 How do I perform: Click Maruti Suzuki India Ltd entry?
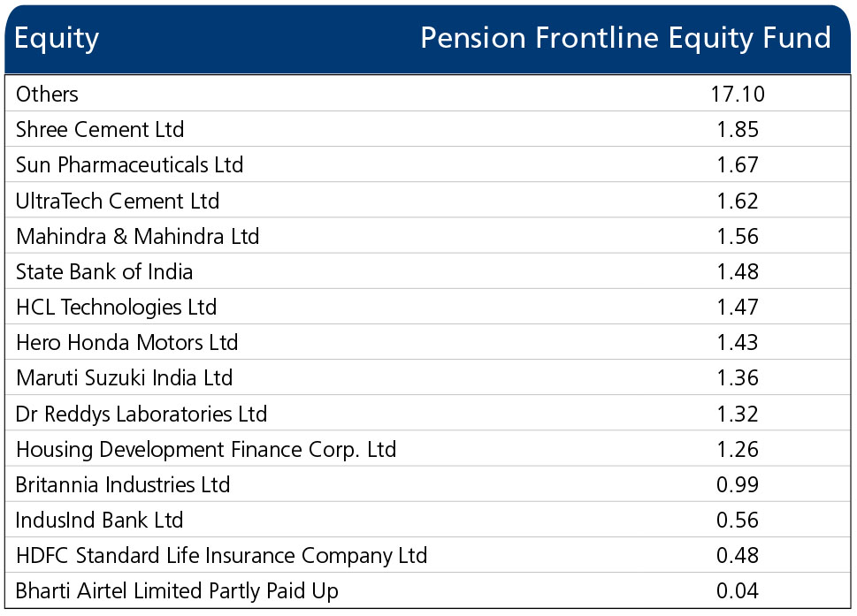(125, 378)
